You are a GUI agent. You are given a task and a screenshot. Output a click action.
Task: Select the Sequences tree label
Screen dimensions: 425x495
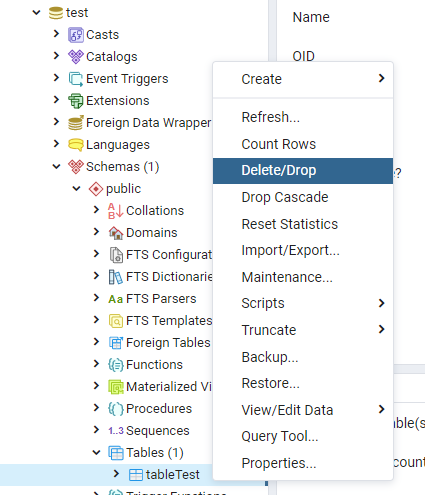pyautogui.click(x=158, y=431)
